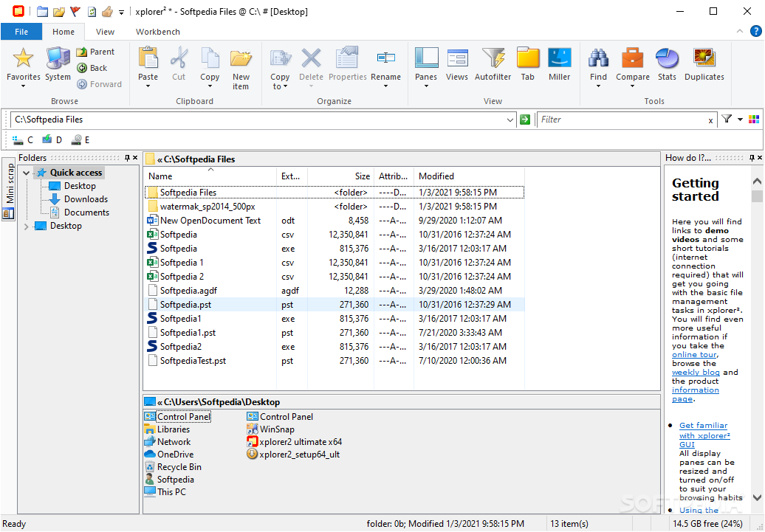The height and width of the screenshot is (532, 765).
Task: Activate the Autofilter funnel icon
Action: [493, 58]
